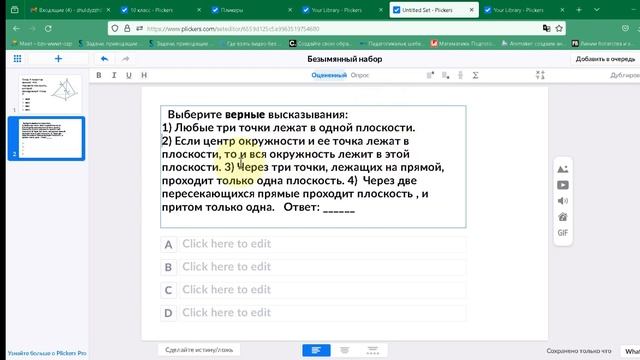Add an image using the picture icon

click(x=562, y=169)
